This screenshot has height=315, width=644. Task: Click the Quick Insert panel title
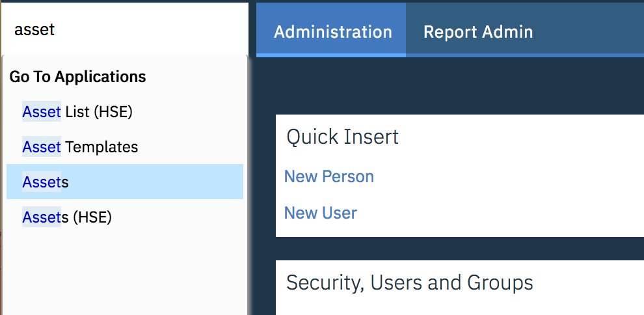click(343, 137)
